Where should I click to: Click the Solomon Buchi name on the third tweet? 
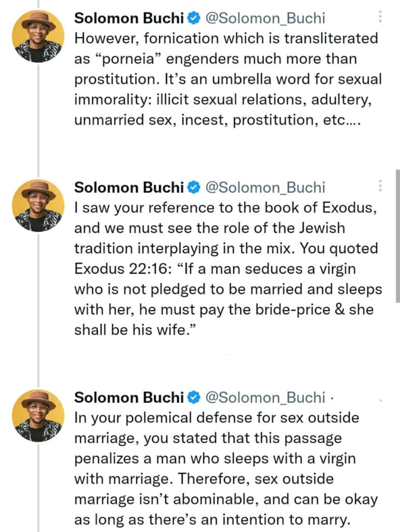click(129, 397)
